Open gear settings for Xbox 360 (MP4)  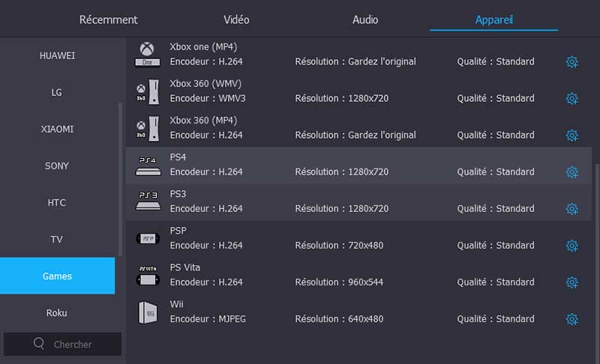pos(571,136)
